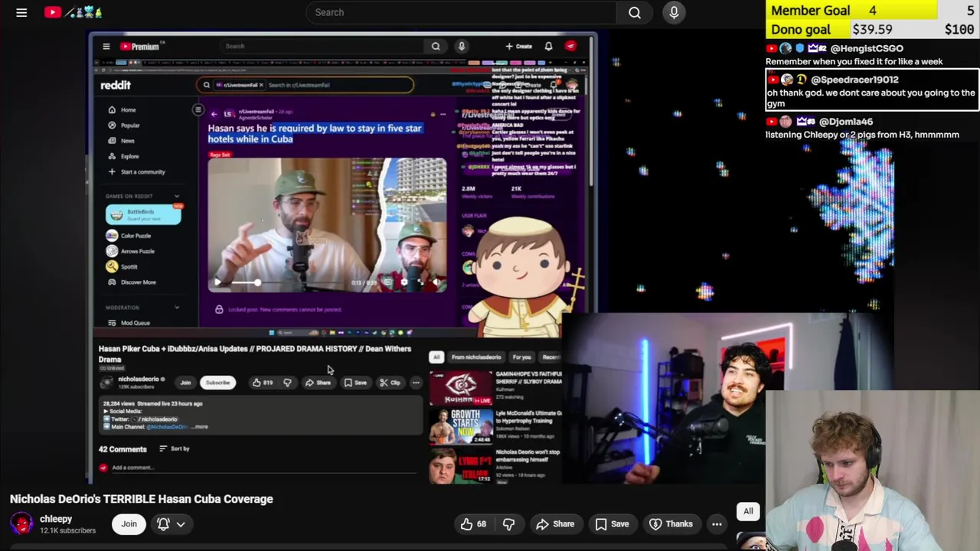980x551 pixels.
Task: Save the chleepy video to a playlist
Action: pos(612,524)
